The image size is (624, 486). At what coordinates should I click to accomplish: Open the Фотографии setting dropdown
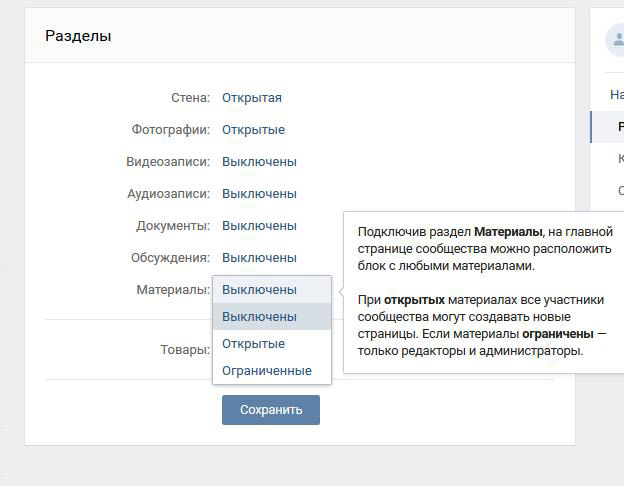[253, 130]
